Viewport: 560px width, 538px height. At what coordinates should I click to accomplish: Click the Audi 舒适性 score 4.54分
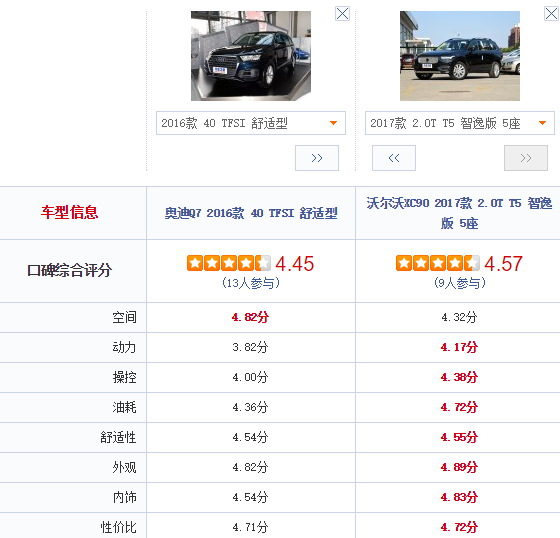point(250,437)
